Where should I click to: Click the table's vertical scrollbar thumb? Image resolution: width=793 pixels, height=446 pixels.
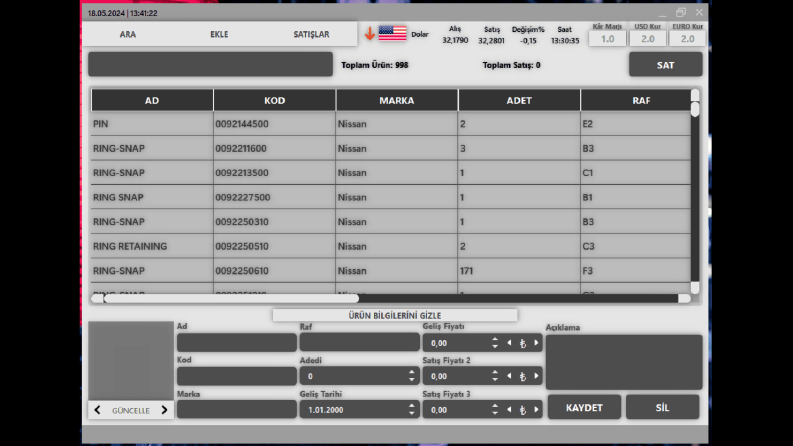[x=695, y=109]
